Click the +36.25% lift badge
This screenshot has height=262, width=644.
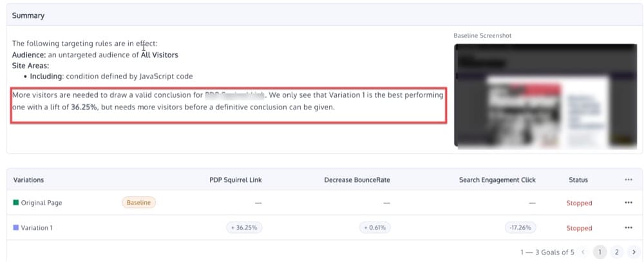[x=244, y=228]
